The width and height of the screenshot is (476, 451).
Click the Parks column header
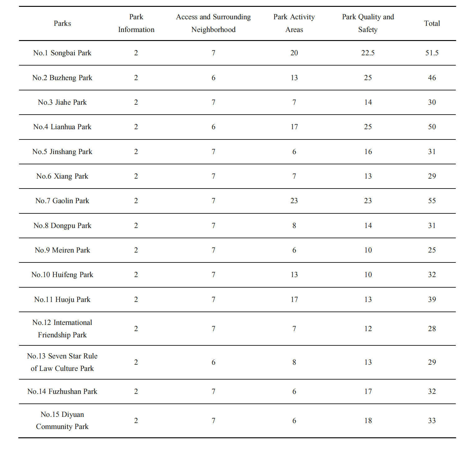(62, 23)
